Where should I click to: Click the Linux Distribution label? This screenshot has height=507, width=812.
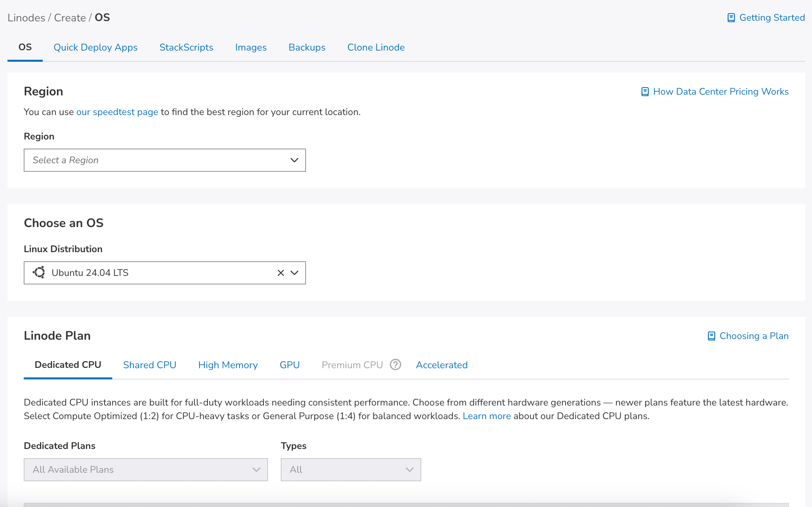tap(63, 249)
